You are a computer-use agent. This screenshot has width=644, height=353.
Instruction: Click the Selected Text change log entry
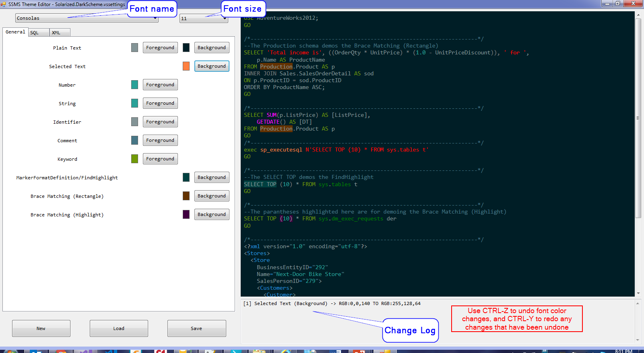point(332,303)
